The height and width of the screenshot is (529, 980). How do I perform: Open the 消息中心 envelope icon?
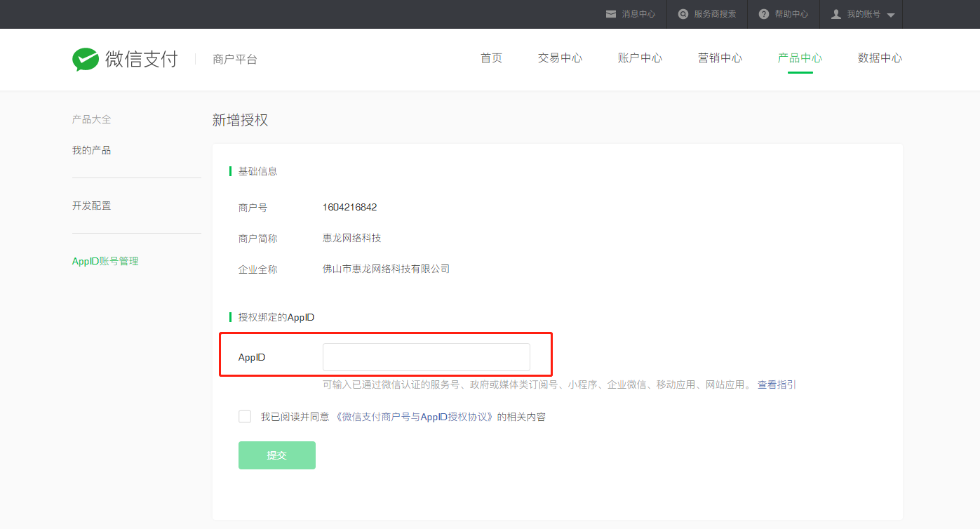[x=611, y=14]
